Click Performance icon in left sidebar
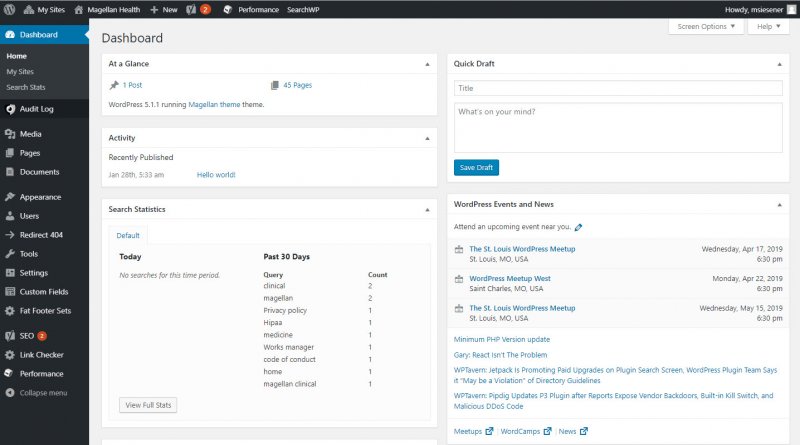This screenshot has height=445, width=800. coord(10,374)
